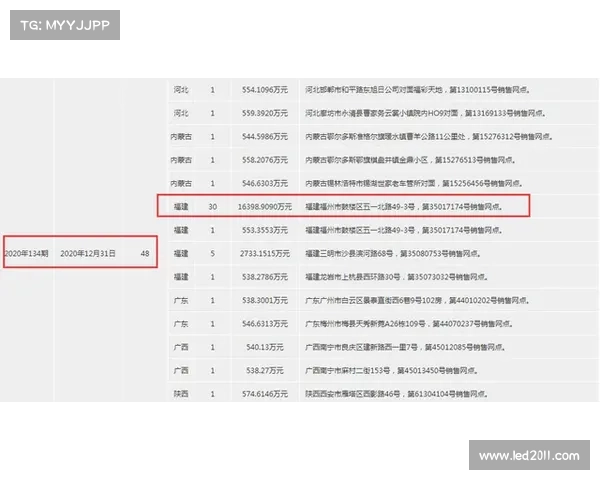The height and width of the screenshot is (480, 600).
Task: Select the amount "554.1096万元"
Action: [264, 90]
